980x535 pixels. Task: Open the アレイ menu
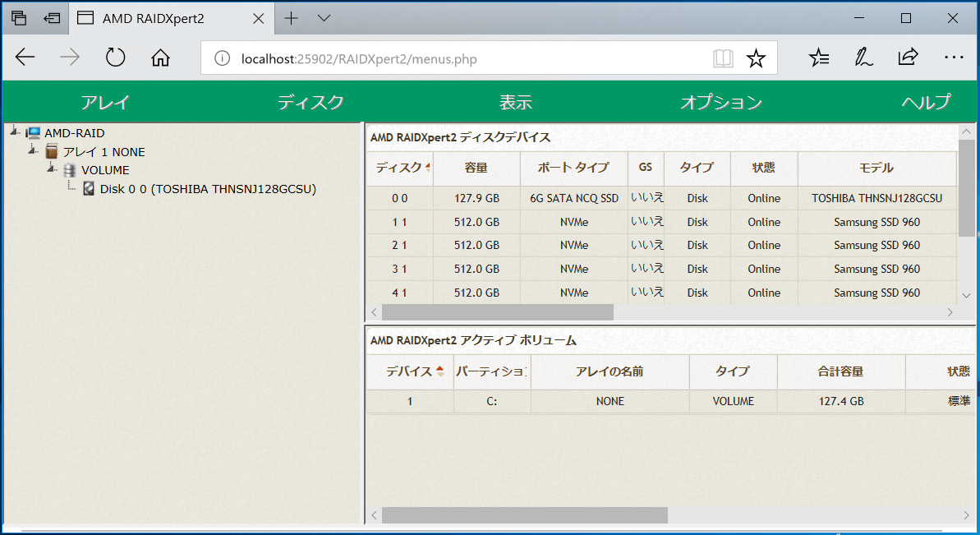[x=105, y=102]
